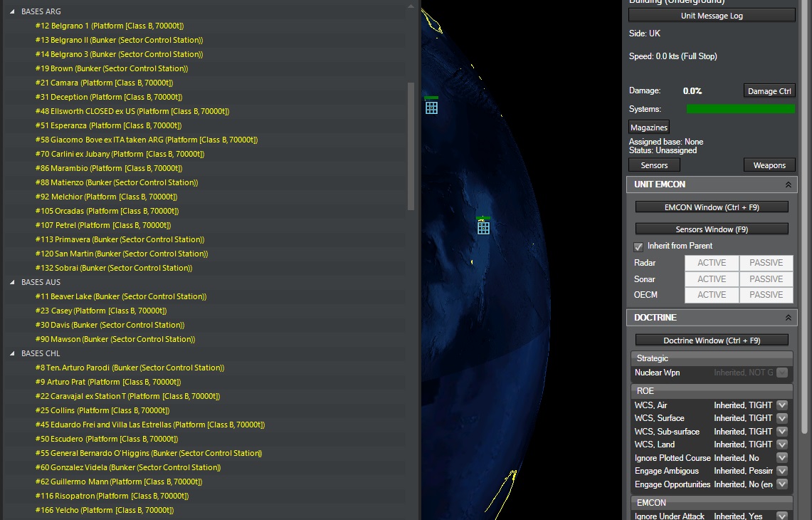Open the Magazines window
This screenshot has height=520, width=812.
pos(649,127)
